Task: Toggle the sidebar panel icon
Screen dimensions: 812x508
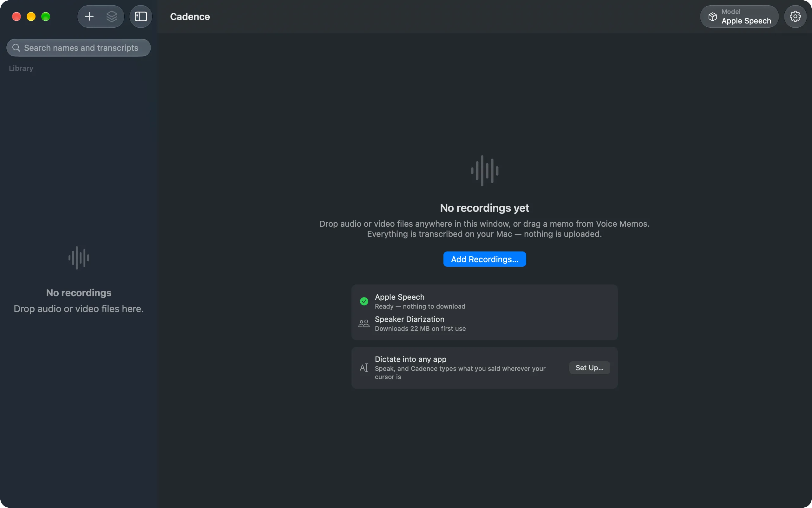Action: 141,17
